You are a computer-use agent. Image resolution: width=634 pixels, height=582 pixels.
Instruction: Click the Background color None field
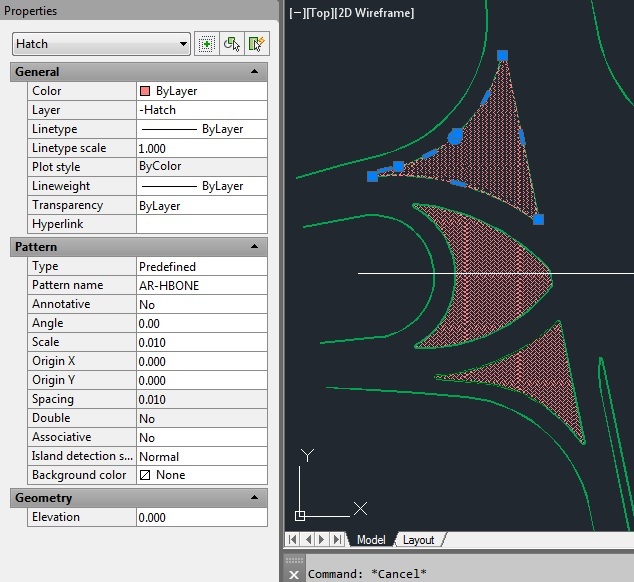coord(201,475)
